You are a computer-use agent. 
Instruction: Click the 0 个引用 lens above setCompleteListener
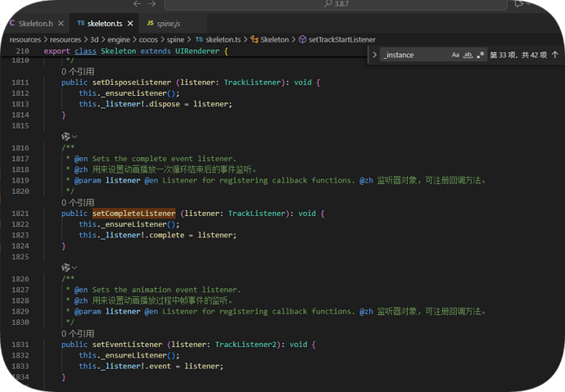78,202
